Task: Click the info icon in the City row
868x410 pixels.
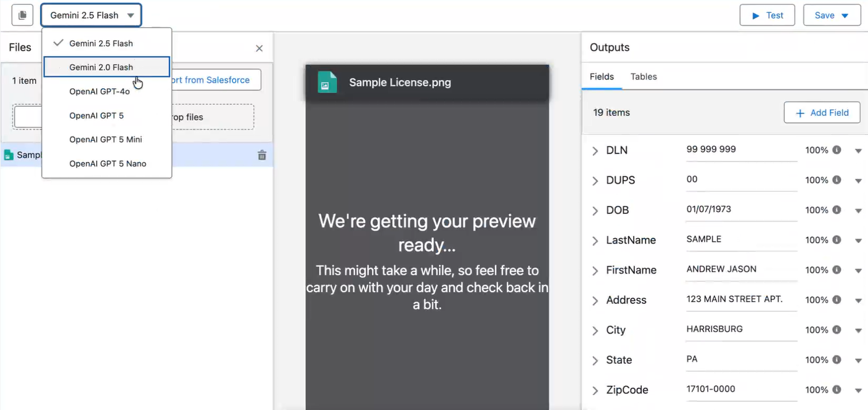Action: 837,330
